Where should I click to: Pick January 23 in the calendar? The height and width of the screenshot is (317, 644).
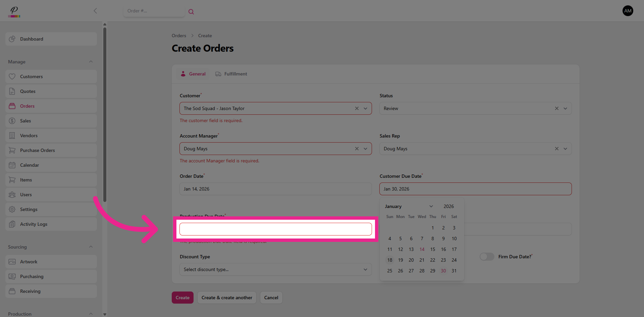coord(443,260)
